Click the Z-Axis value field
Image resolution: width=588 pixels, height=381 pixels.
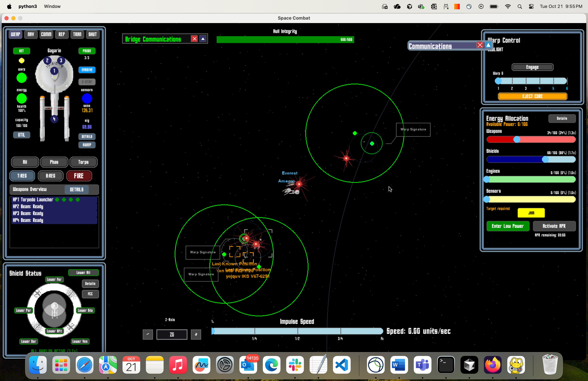click(172, 335)
